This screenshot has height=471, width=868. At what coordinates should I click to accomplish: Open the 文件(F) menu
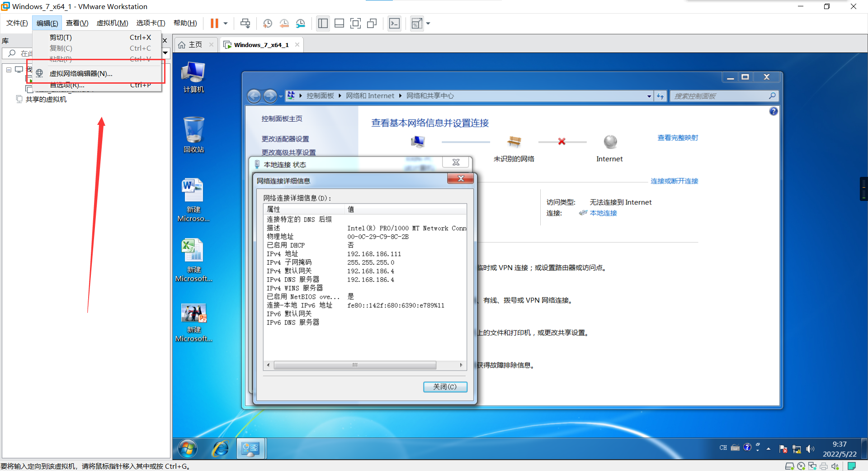tap(17, 23)
